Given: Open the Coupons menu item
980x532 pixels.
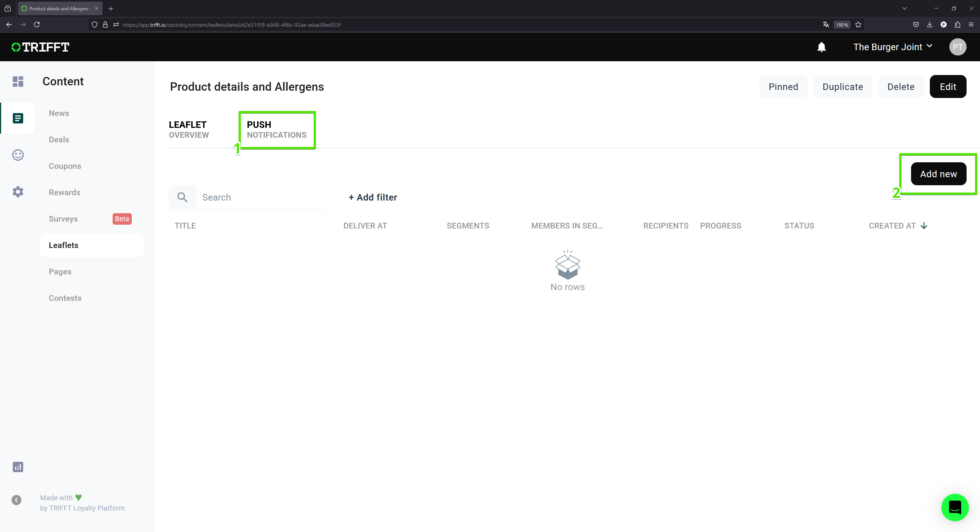Looking at the screenshot, I should coord(65,166).
